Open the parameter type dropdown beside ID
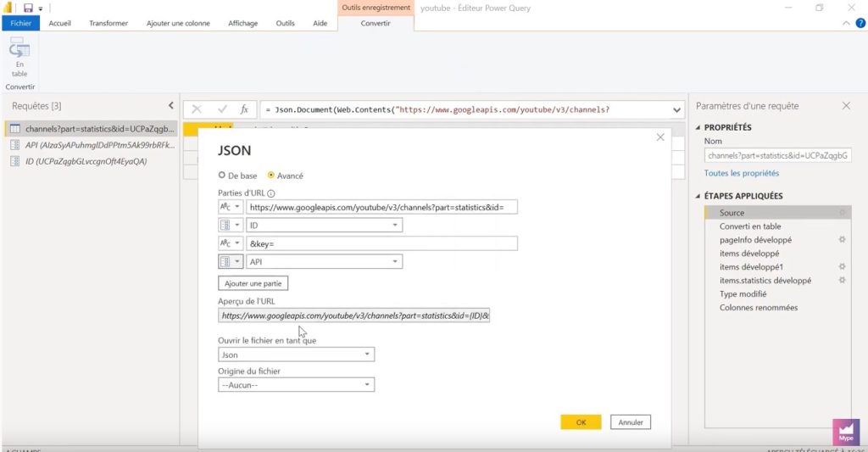 click(231, 225)
